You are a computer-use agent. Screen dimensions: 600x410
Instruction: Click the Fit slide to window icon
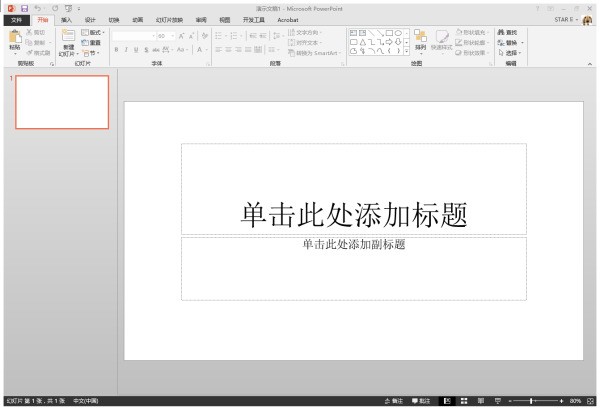coord(591,400)
